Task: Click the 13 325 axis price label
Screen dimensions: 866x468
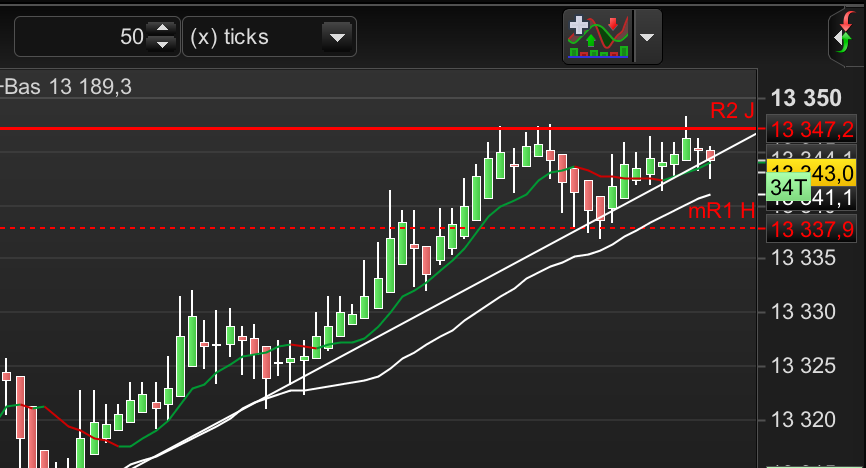Action: [802, 366]
